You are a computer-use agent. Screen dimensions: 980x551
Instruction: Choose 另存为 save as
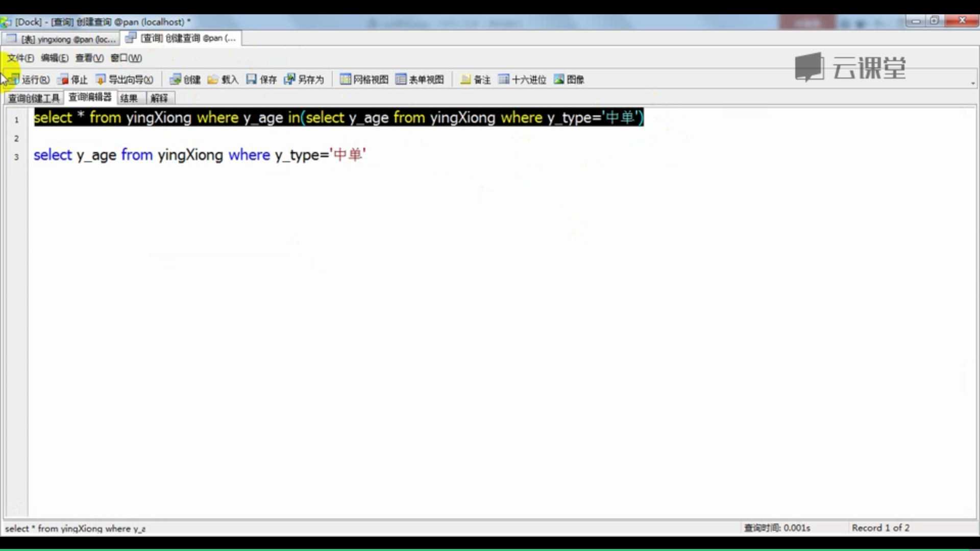[304, 80]
